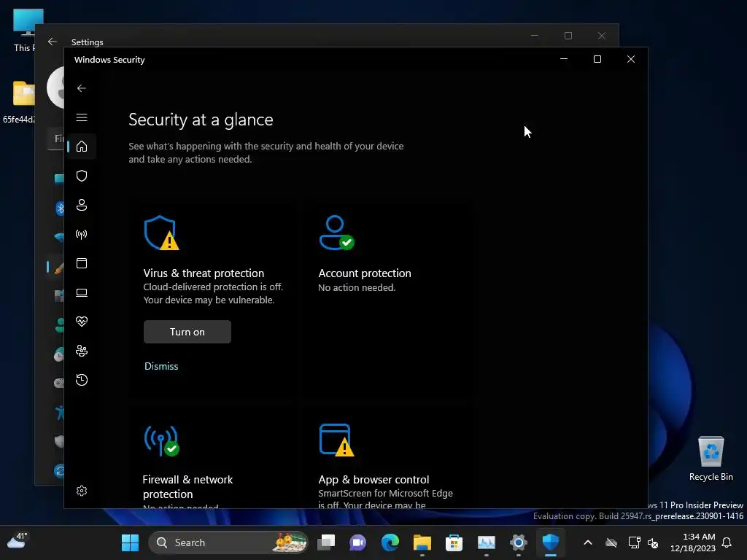Click the Account protection person icon

[336, 233]
